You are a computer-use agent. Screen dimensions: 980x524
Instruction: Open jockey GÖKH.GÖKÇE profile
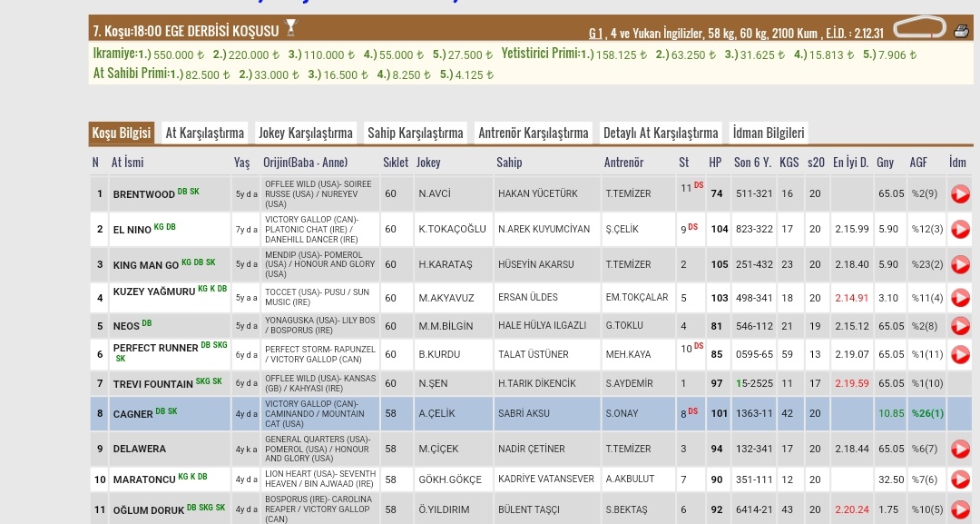pos(450,480)
